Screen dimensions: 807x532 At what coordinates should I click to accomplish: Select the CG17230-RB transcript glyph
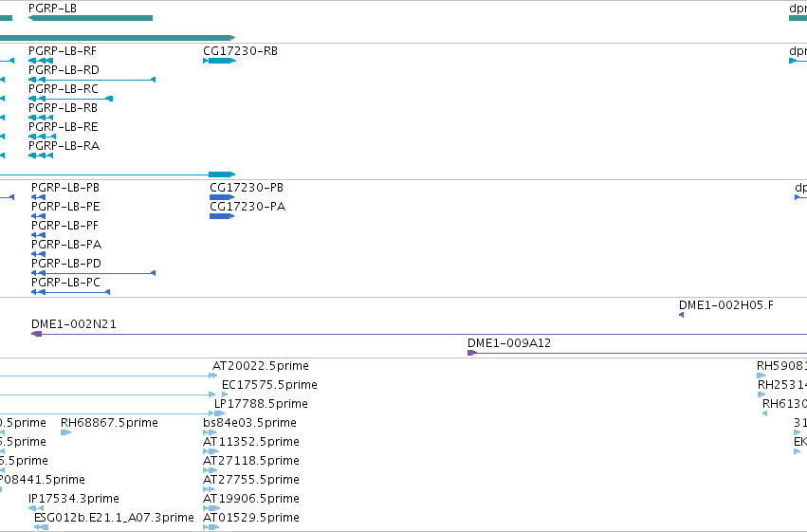coord(220,61)
